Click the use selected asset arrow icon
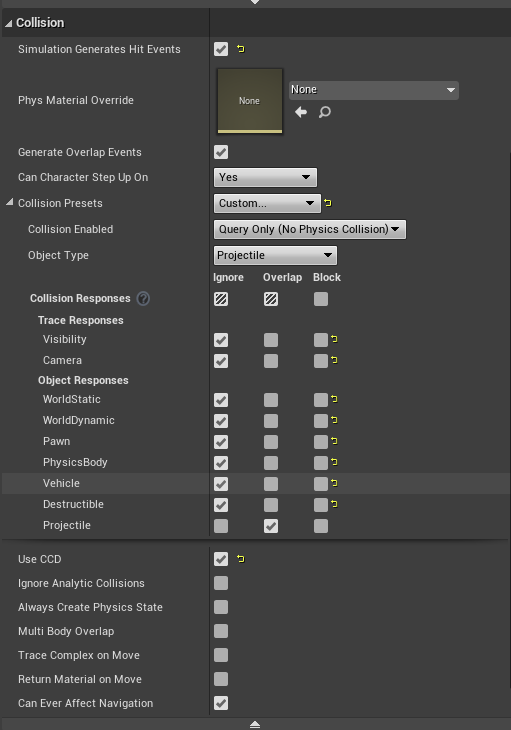The width and height of the screenshot is (511, 730). pyautogui.click(x=301, y=112)
